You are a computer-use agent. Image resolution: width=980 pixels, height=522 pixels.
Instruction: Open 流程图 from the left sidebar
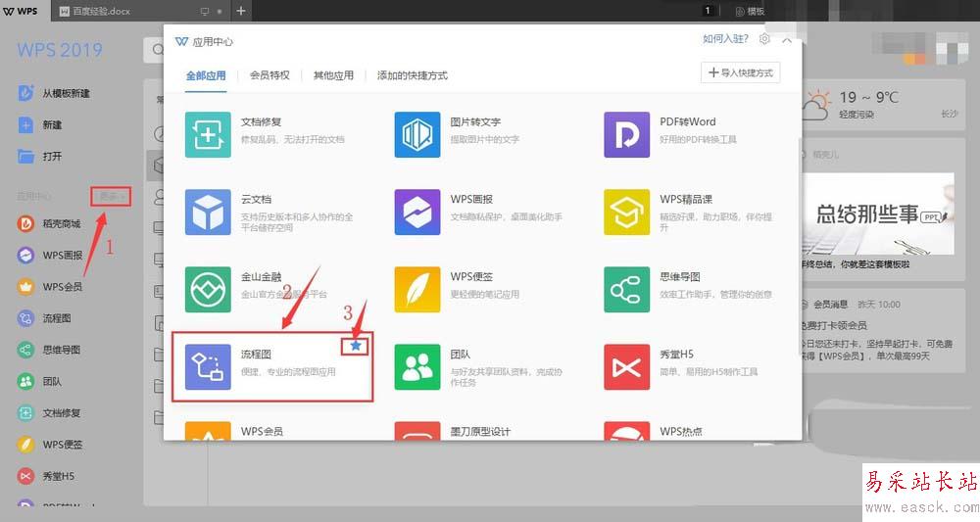44,318
